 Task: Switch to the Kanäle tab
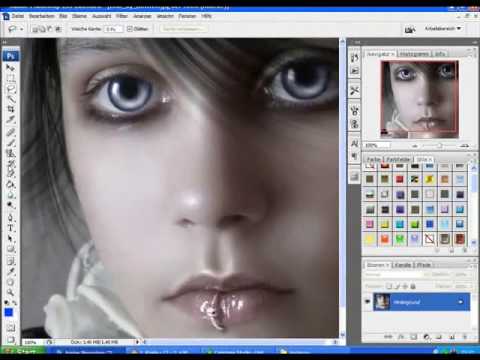[402, 265]
